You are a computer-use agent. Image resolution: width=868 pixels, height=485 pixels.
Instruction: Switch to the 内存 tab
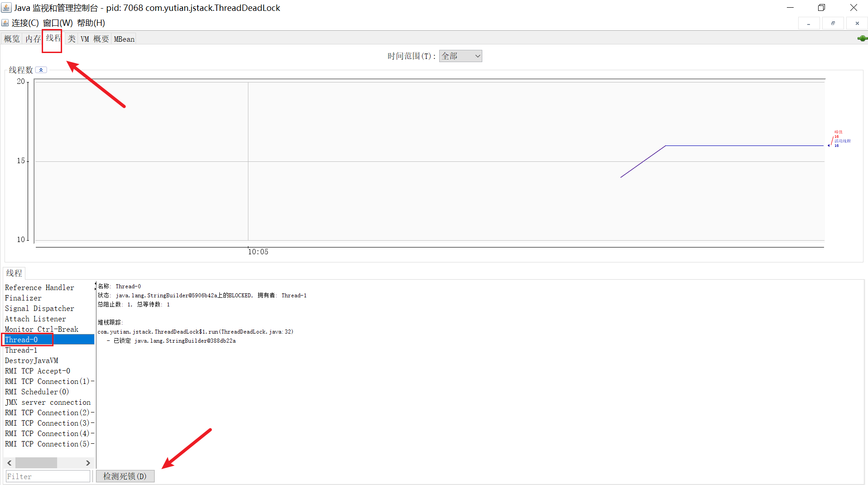(x=33, y=39)
